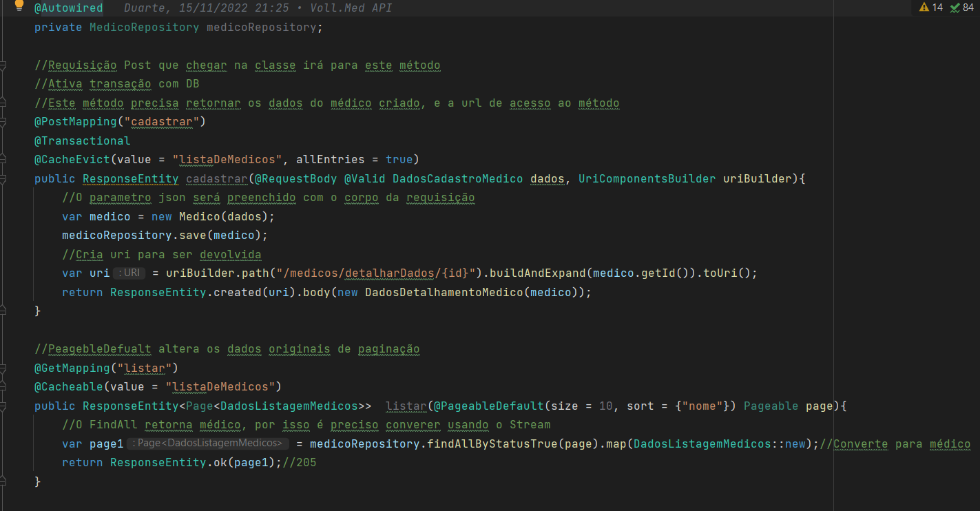Click the size value 10
The height and width of the screenshot is (511, 980).
(x=606, y=406)
